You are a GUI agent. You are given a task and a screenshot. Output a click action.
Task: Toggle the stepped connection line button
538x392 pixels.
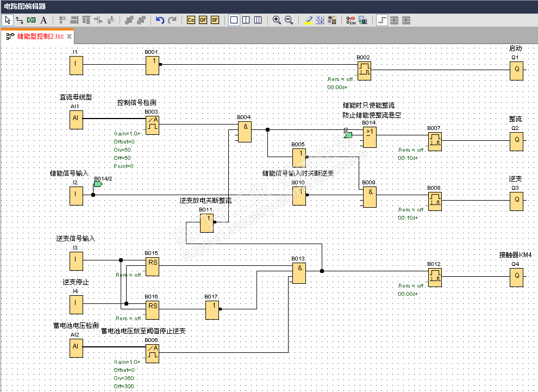382,20
